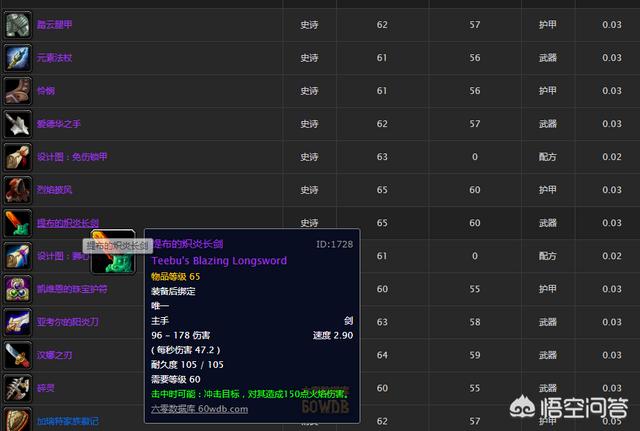
Task: Click required level 59 in the 汉娜之刃 row
Action: point(475,355)
